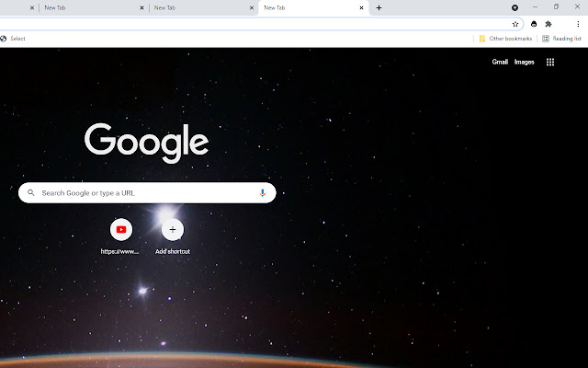Open a new tab with plus button

pyautogui.click(x=379, y=7)
